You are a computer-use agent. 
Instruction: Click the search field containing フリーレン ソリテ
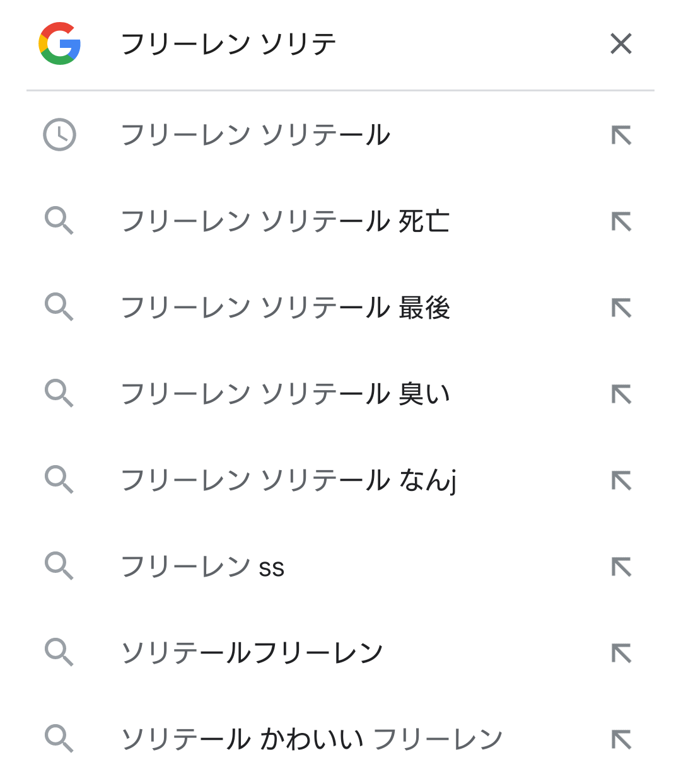353,44
